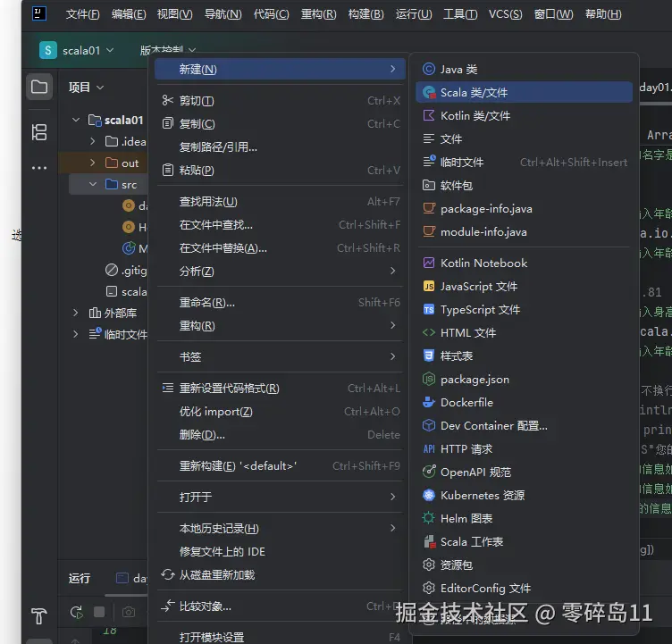The image size is (672, 644).
Task: Select HTTP 请求 in New submenu
Action: (x=524, y=448)
